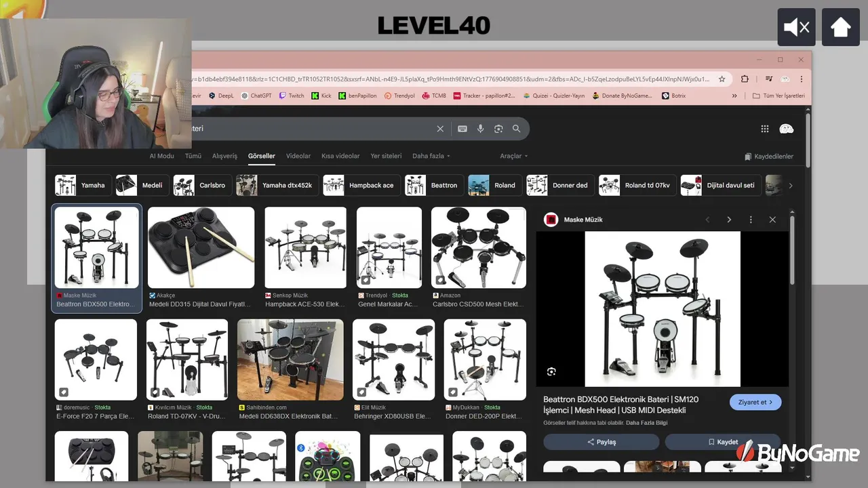
Task: Show more hidden bookmarks chevron
Action: click(x=734, y=96)
